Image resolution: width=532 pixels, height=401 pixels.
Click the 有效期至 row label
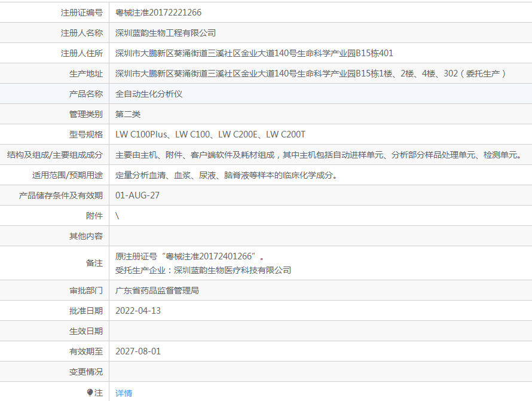coord(86,352)
